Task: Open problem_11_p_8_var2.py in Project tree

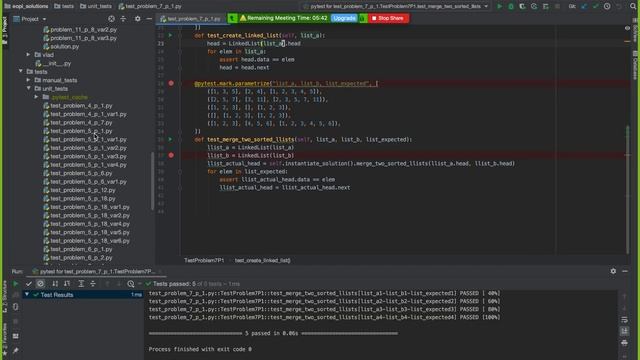Action: (83, 29)
